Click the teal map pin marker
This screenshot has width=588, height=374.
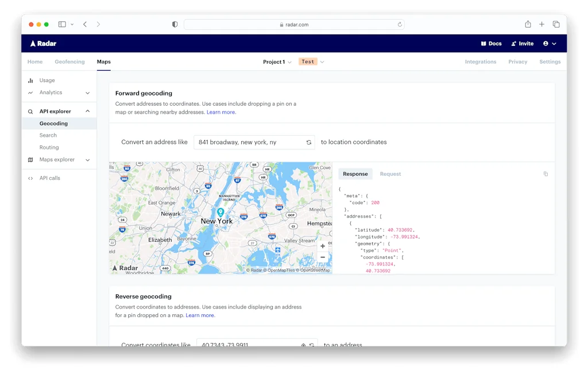coord(220,213)
